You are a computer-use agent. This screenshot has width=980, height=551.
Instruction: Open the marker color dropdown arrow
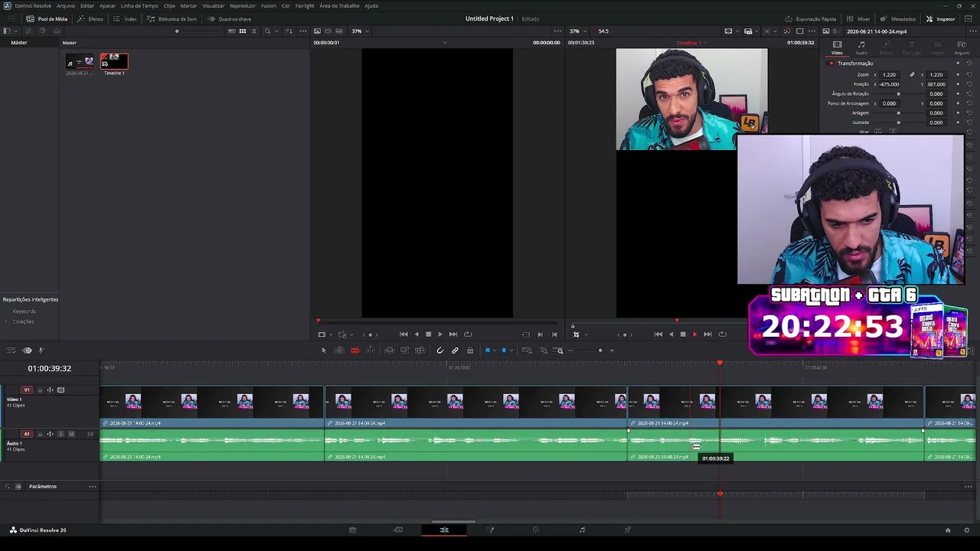point(511,350)
